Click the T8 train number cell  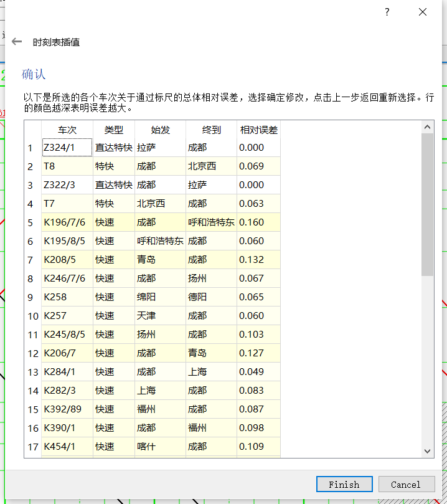pos(67,166)
